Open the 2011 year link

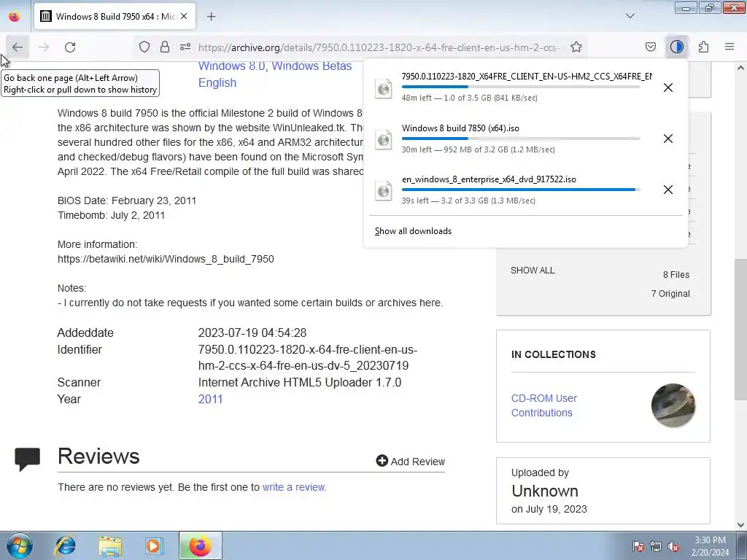pyautogui.click(x=210, y=399)
